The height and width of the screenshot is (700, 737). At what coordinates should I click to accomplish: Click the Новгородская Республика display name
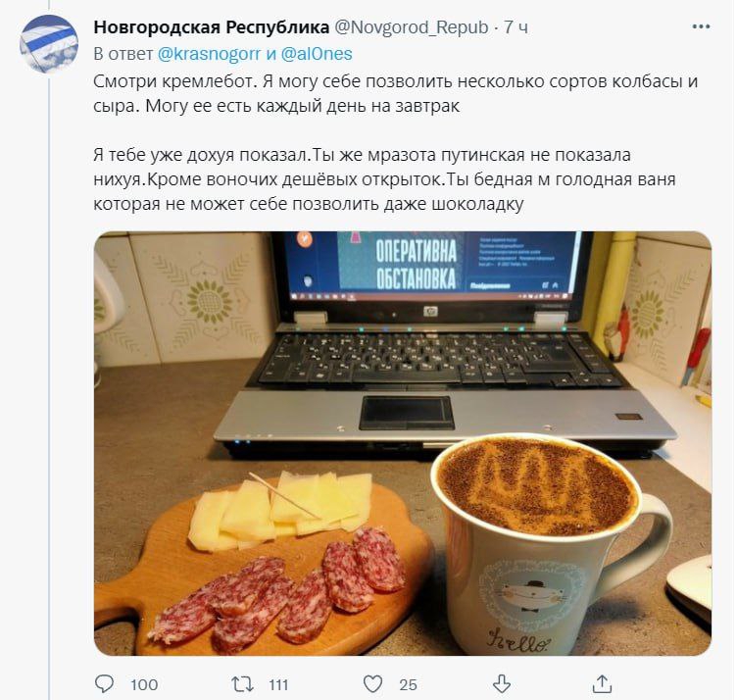211,27
